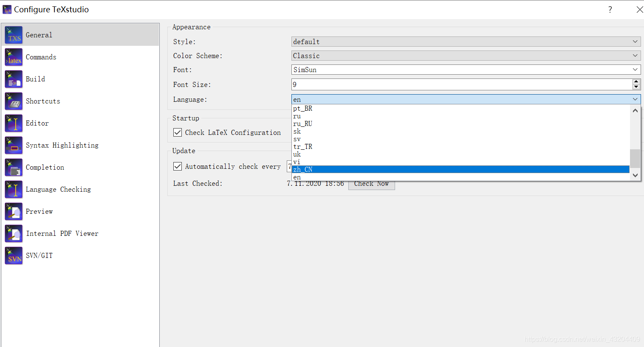
Task: Open the Commands settings page
Action: 80,57
